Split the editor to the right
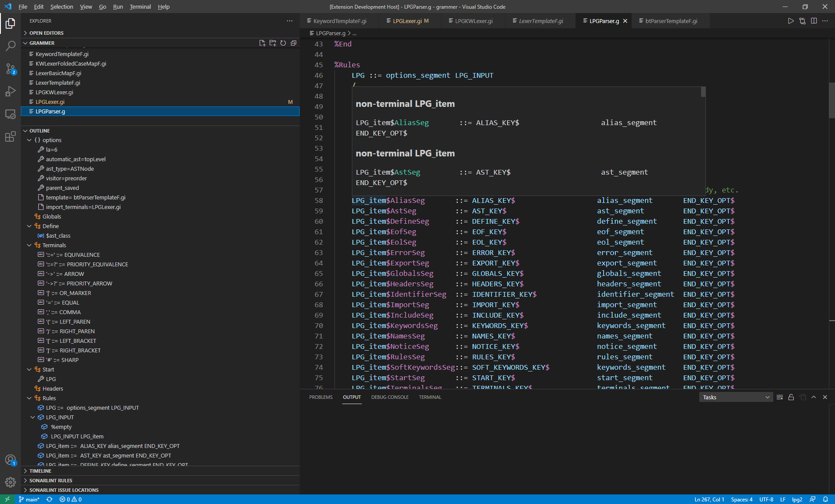This screenshot has height=504, width=835. tap(814, 21)
